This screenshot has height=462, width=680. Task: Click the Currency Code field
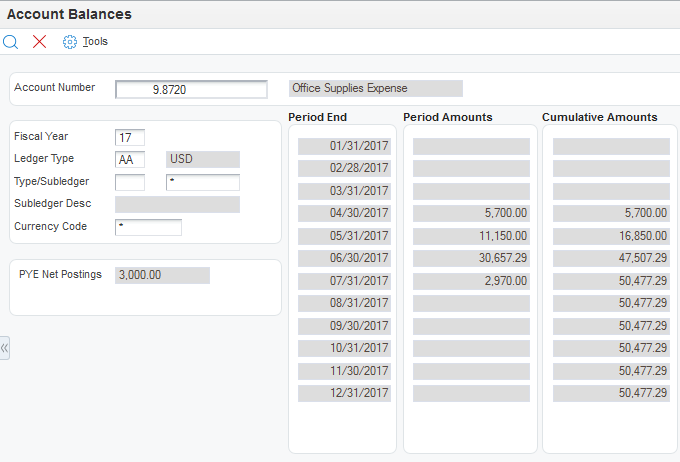pos(148,227)
